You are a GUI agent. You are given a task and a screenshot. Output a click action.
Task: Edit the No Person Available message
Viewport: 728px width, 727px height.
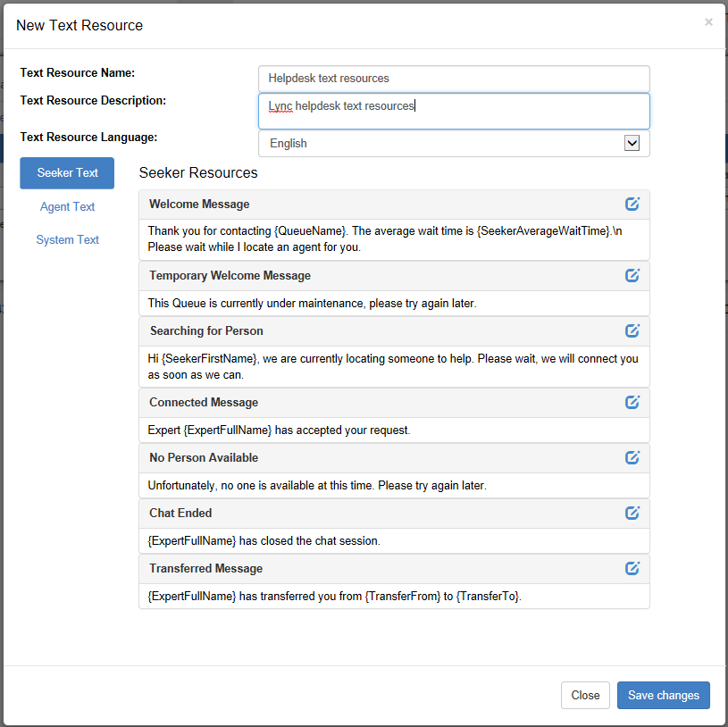pos(632,457)
